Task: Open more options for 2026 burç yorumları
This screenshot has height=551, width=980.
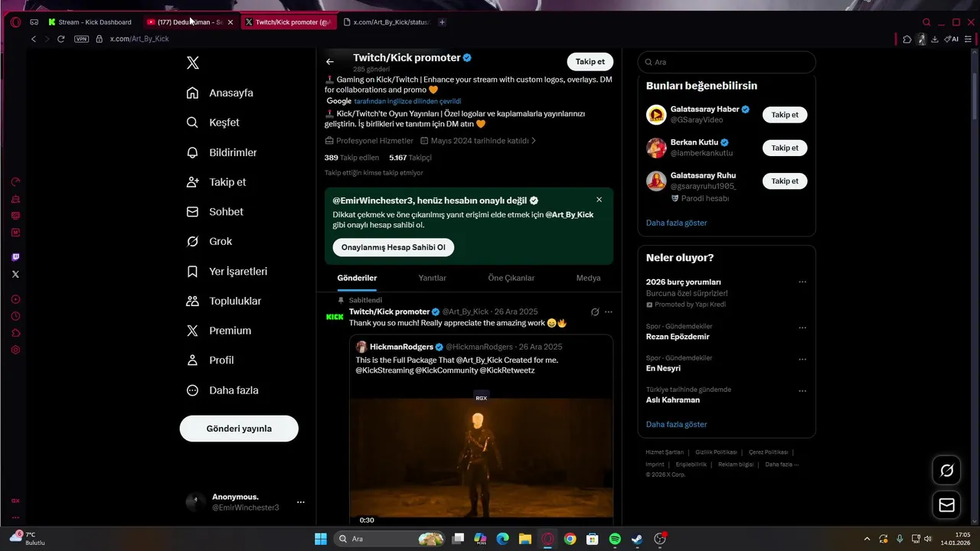Action: pyautogui.click(x=802, y=282)
